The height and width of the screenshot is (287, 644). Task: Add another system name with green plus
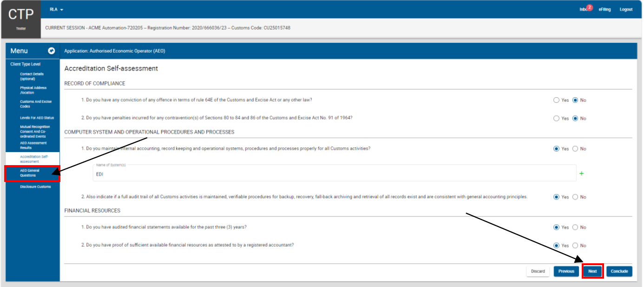tap(581, 174)
